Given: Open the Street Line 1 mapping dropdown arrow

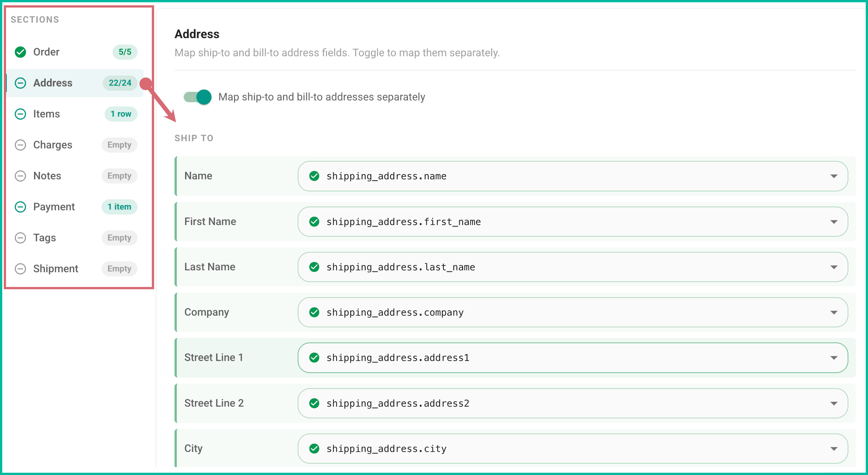Looking at the screenshot, I should [x=834, y=358].
